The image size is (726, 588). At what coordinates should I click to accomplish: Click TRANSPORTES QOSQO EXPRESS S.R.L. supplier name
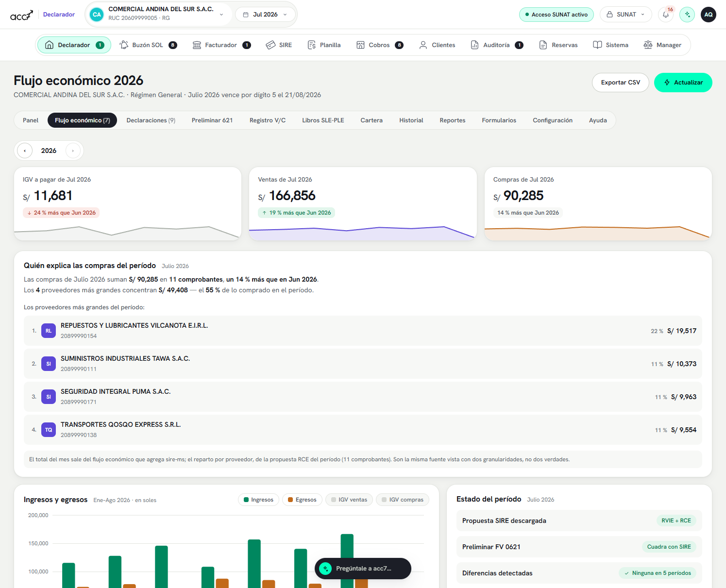pyautogui.click(x=121, y=424)
